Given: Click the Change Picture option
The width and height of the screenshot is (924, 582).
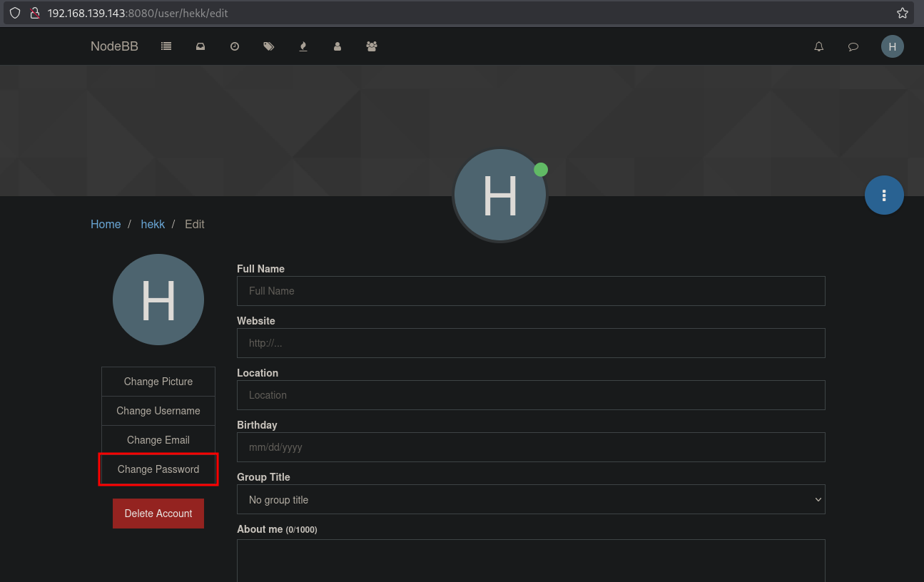Looking at the screenshot, I should pyautogui.click(x=158, y=382).
